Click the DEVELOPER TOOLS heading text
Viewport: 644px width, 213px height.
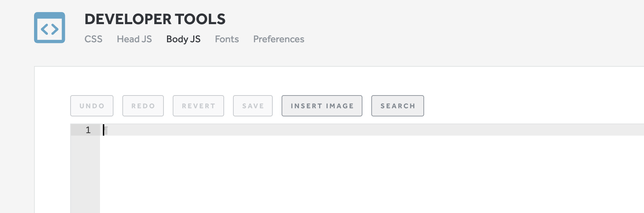[x=155, y=20]
